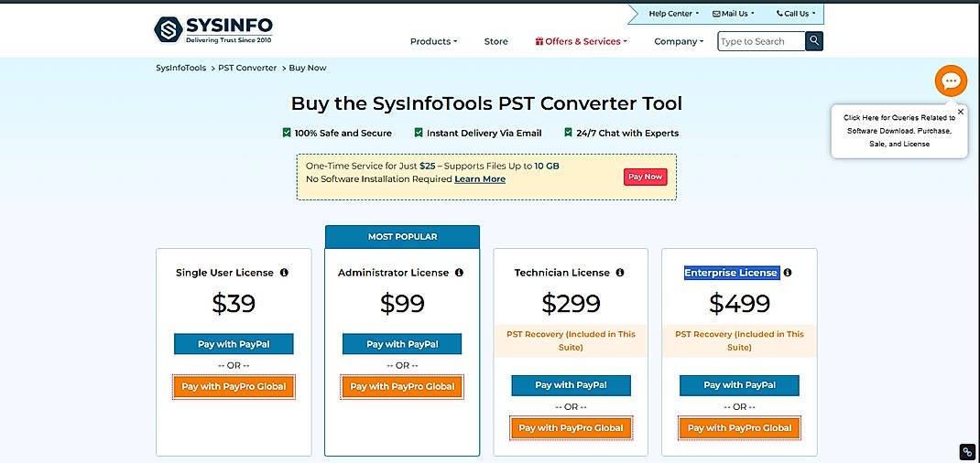The image size is (980, 463).
Task: Click the Administrator License title
Action: [393, 273]
